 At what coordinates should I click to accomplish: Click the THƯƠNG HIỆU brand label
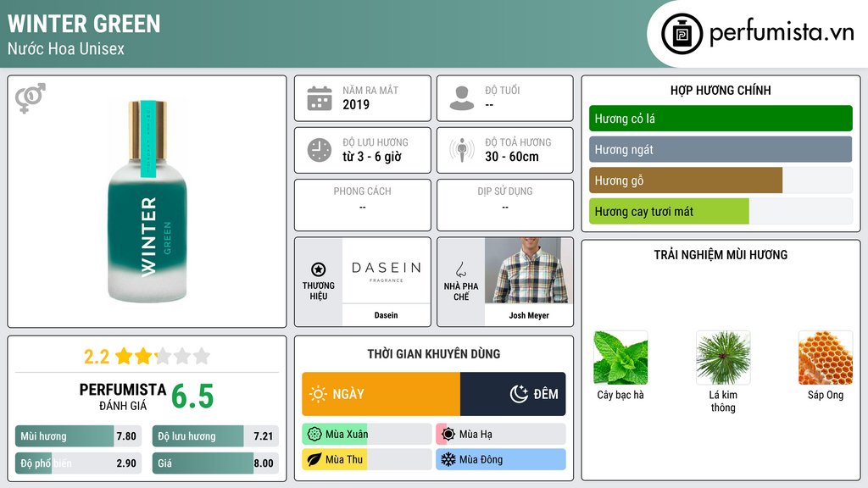click(319, 291)
